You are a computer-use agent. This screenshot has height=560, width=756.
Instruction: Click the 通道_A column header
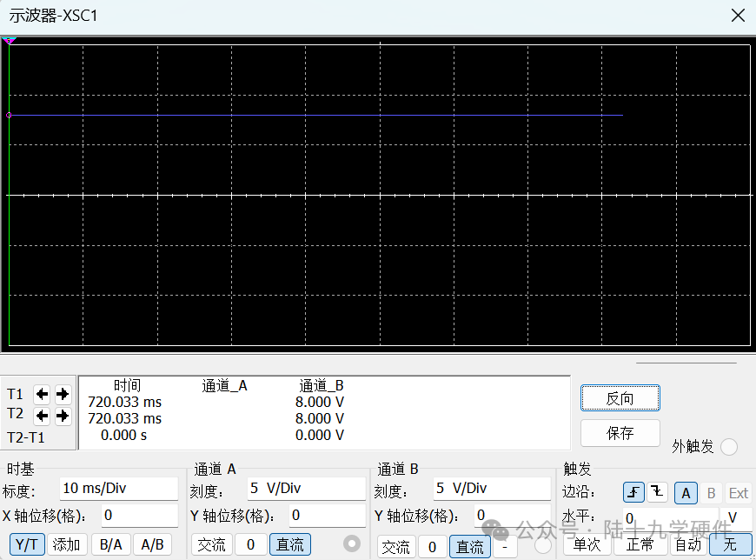[x=224, y=386]
